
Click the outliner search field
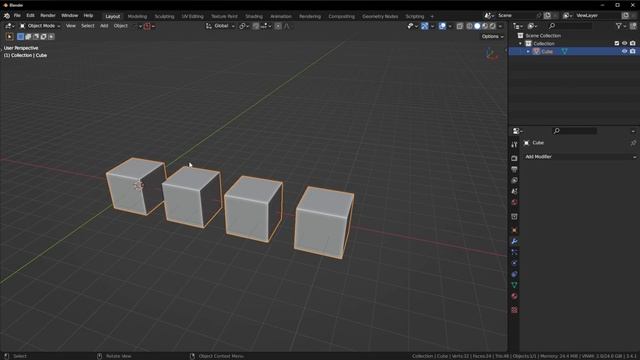coord(570,26)
